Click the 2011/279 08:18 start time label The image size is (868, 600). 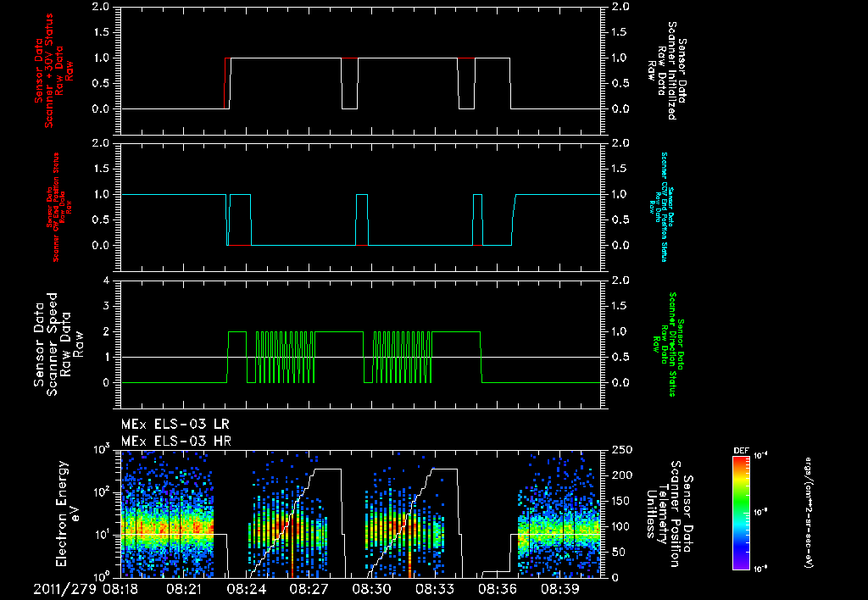tap(86, 589)
